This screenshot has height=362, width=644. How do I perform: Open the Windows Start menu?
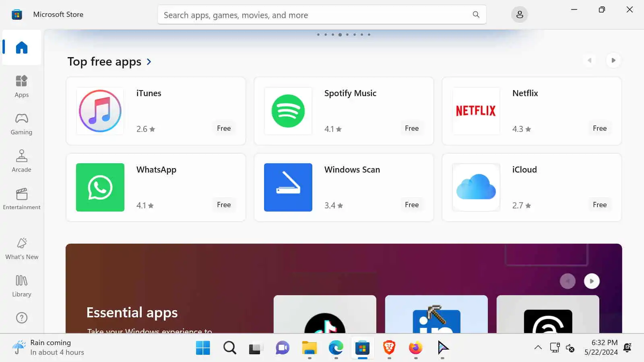tap(203, 348)
